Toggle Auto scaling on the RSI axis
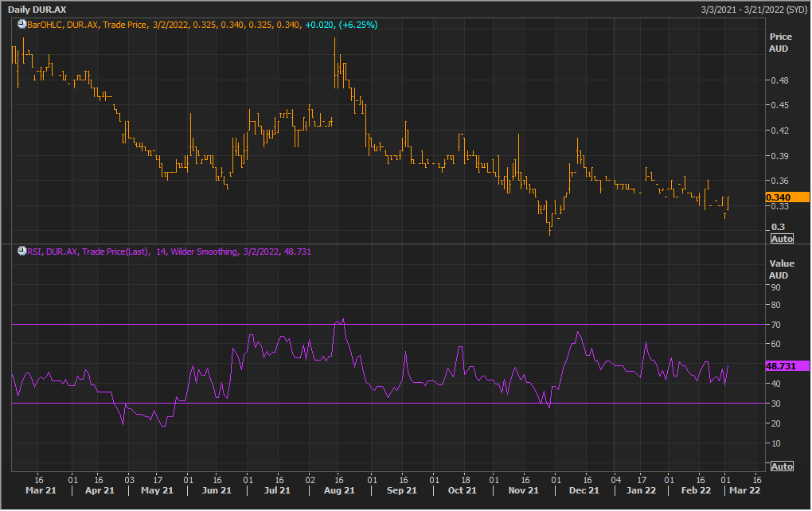Image resolution: width=812 pixels, height=511 pixels. [x=782, y=466]
